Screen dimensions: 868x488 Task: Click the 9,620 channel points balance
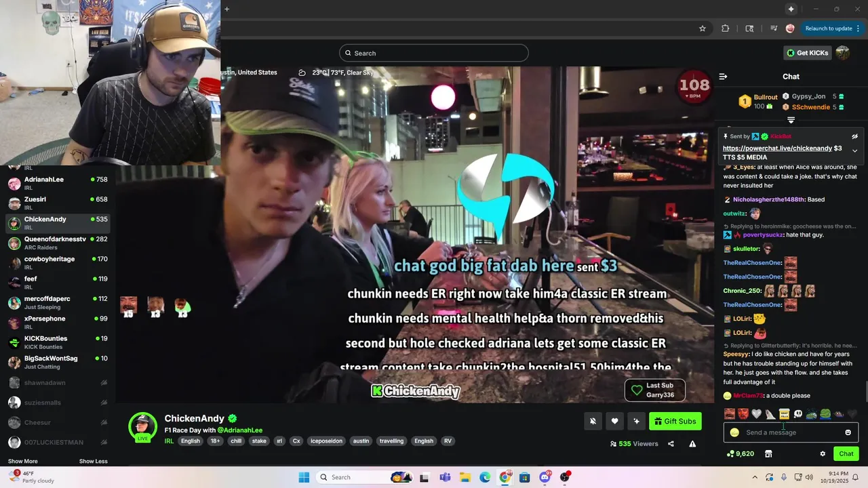point(740,453)
